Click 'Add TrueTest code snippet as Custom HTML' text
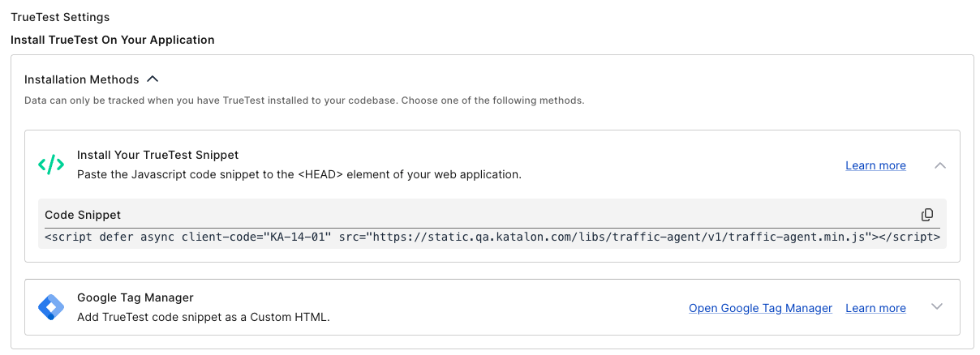 click(x=204, y=317)
